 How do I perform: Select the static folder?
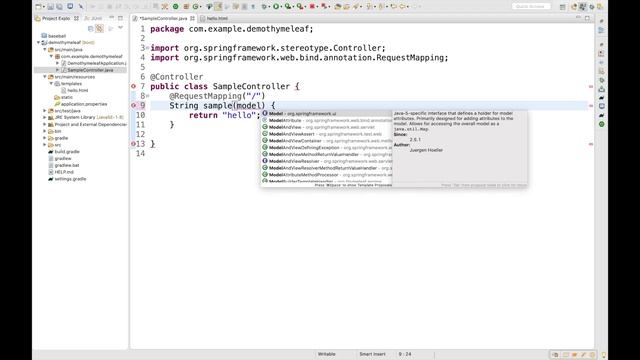64,97
